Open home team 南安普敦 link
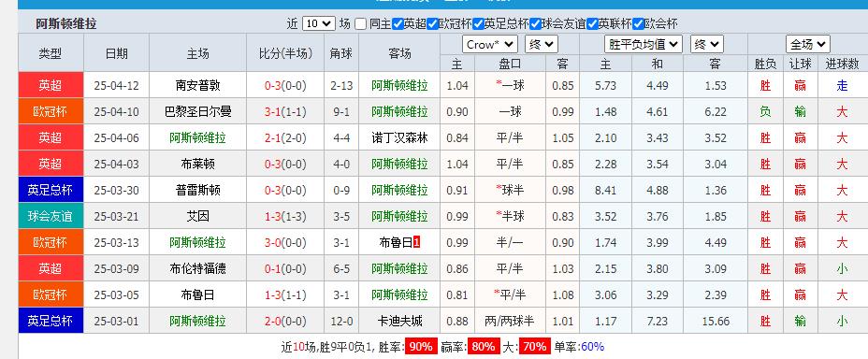 point(197,86)
